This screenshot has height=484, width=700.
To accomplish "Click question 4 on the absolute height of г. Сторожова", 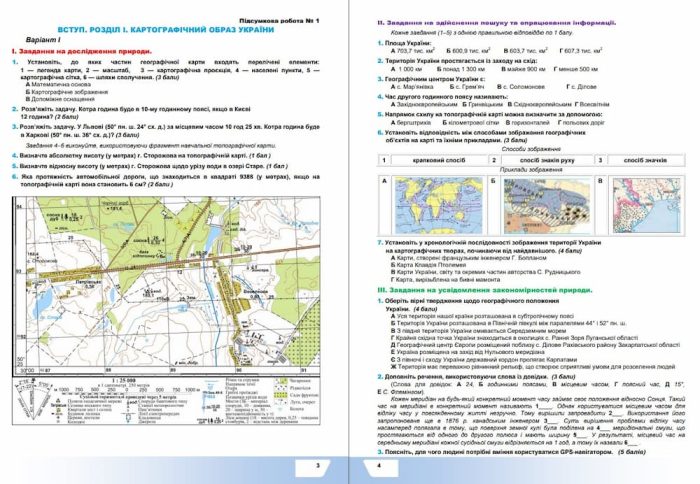I will point(141,156).
